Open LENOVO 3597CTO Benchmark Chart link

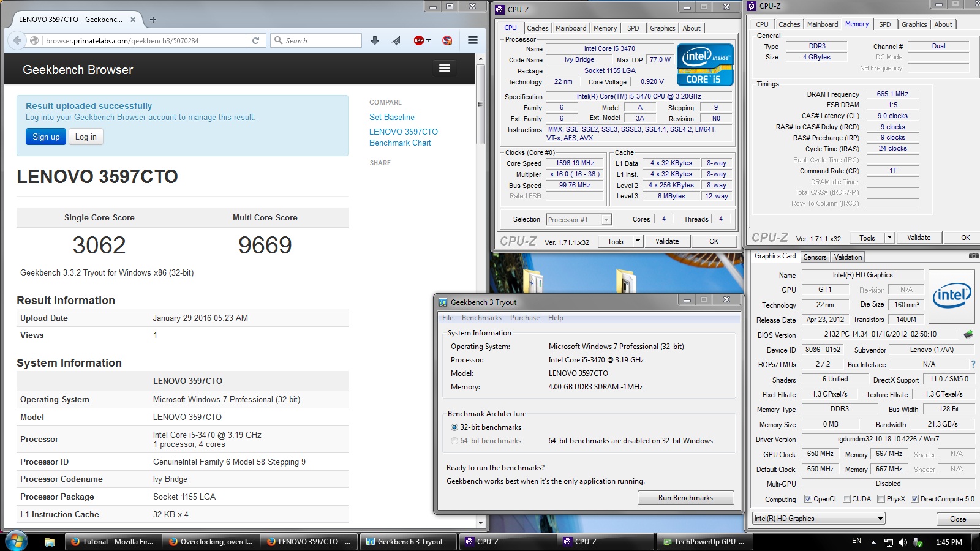click(x=404, y=137)
